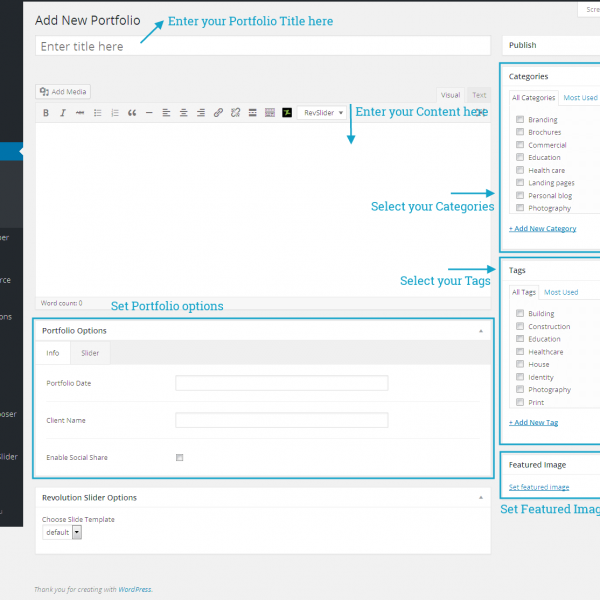Insert a blockquote in the editor
600x600 pixels.
(x=132, y=113)
